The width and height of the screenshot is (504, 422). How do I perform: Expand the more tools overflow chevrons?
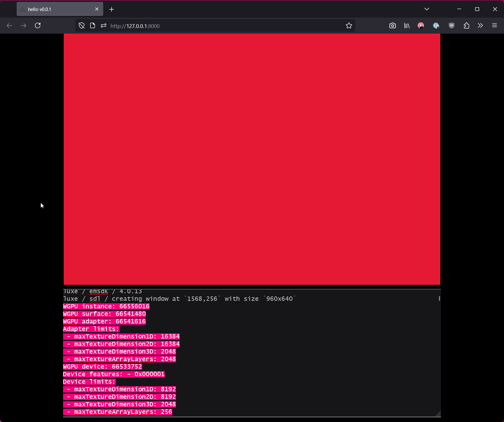click(480, 26)
